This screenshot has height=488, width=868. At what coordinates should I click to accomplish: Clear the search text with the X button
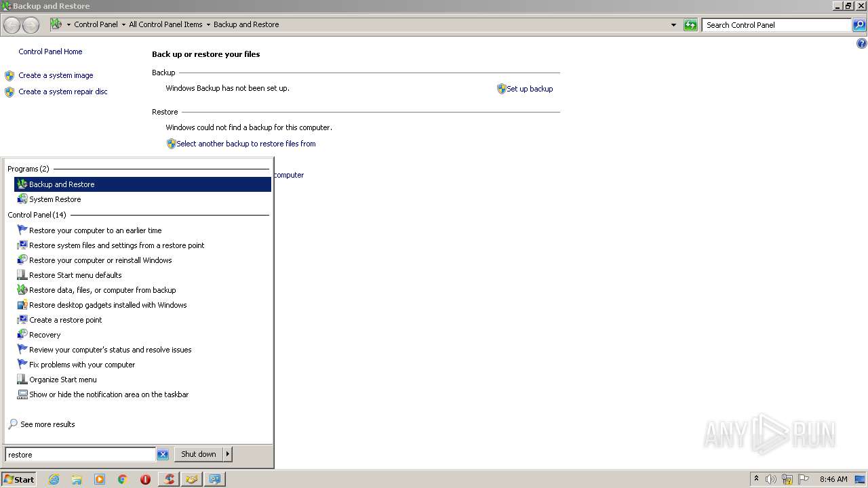[x=163, y=455]
